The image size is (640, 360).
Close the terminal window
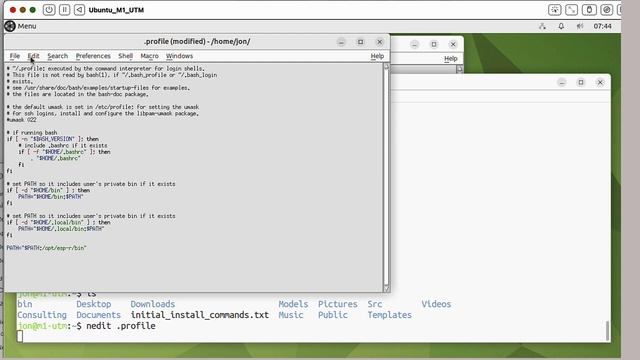(x=600, y=82)
